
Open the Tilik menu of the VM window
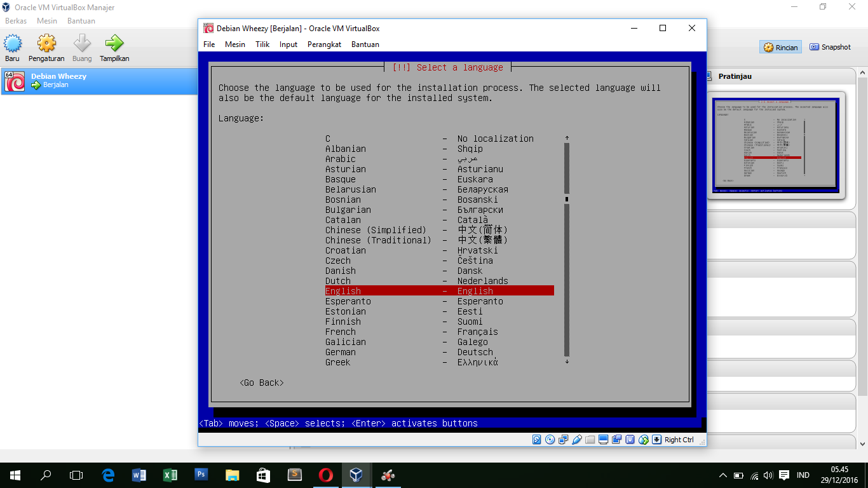point(262,44)
